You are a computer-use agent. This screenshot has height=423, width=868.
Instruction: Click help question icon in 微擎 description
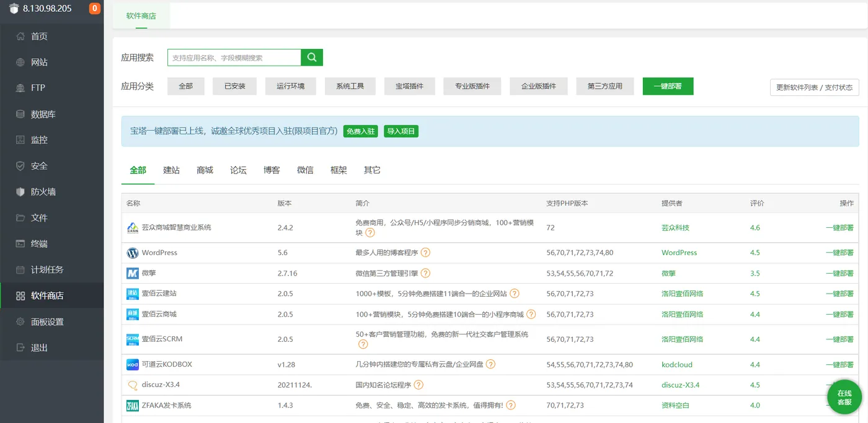coord(425,273)
